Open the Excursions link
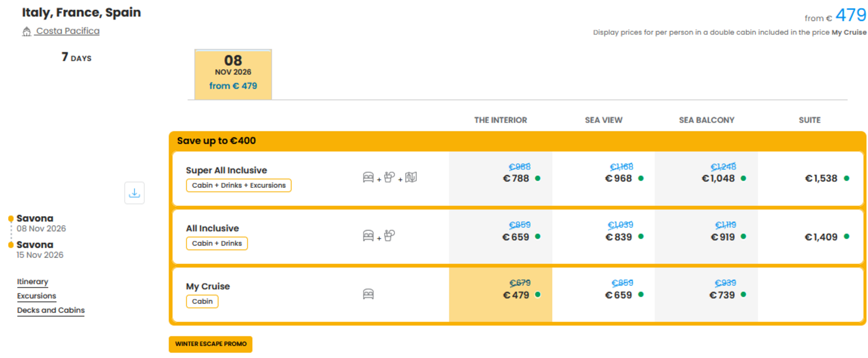Image resolution: width=868 pixels, height=358 pixels. (37, 296)
